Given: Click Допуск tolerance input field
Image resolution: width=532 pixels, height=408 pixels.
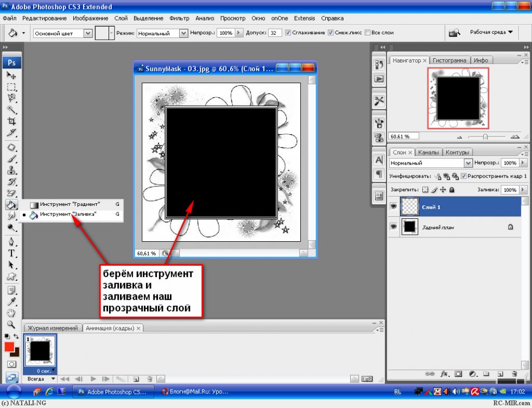Looking at the screenshot, I should tap(275, 33).
